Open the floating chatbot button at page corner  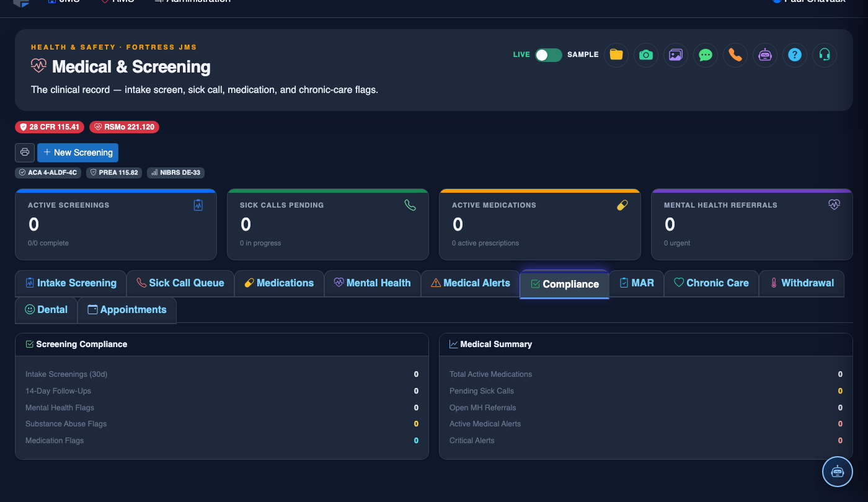[838, 472]
